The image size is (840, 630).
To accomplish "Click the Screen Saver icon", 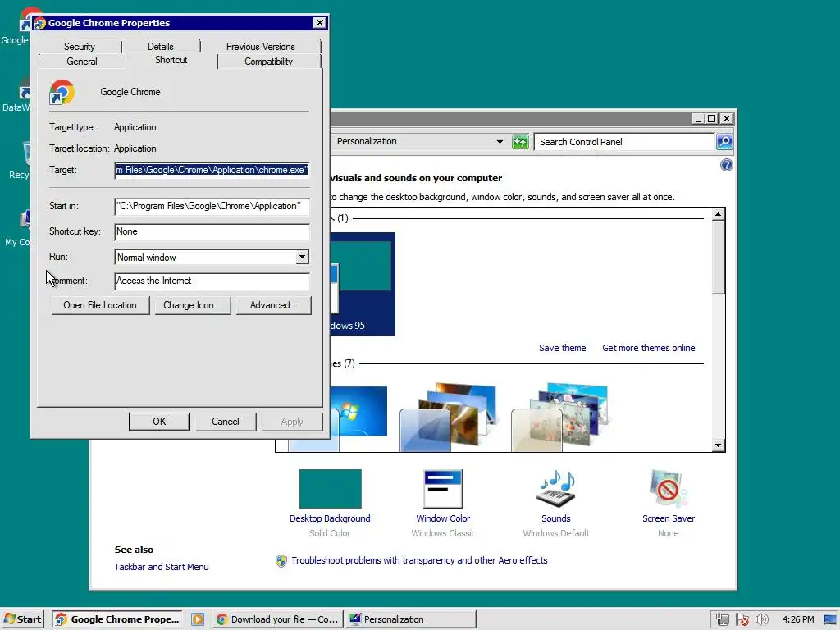I will coord(668,489).
